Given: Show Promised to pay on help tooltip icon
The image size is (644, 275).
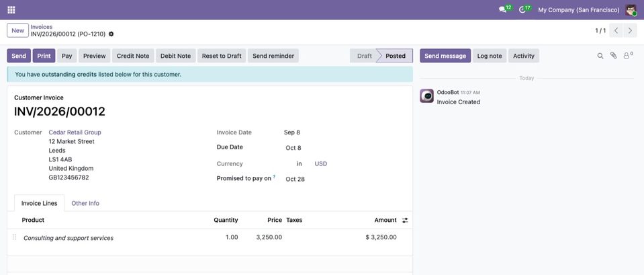Looking at the screenshot, I should click(x=274, y=177).
